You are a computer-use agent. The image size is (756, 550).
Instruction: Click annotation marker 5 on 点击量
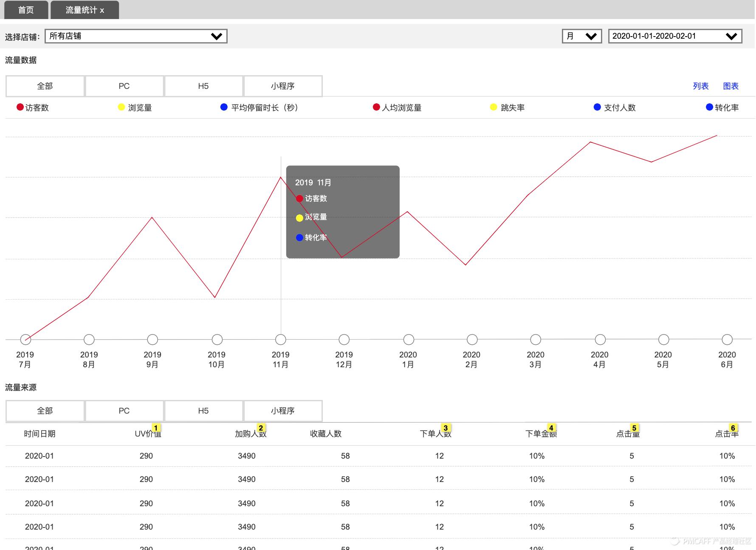click(634, 428)
